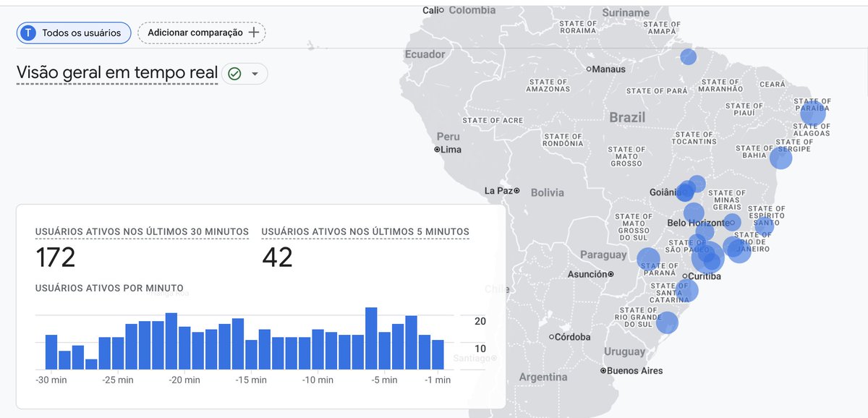
Task: Click the Suriname country label on the map
Action: point(626,12)
